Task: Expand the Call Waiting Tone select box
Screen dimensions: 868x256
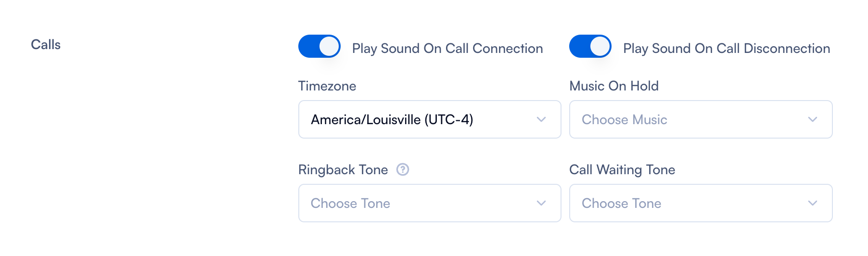Action: [x=701, y=203]
